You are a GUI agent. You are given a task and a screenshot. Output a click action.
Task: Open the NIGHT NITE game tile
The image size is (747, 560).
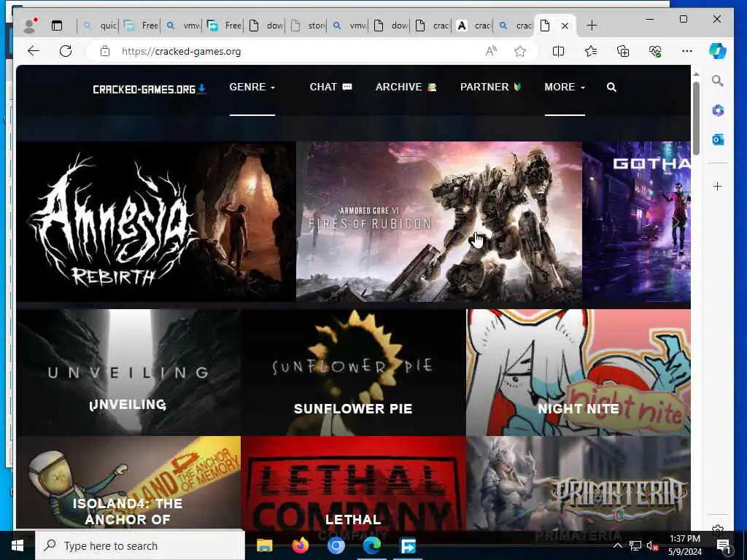coord(578,373)
